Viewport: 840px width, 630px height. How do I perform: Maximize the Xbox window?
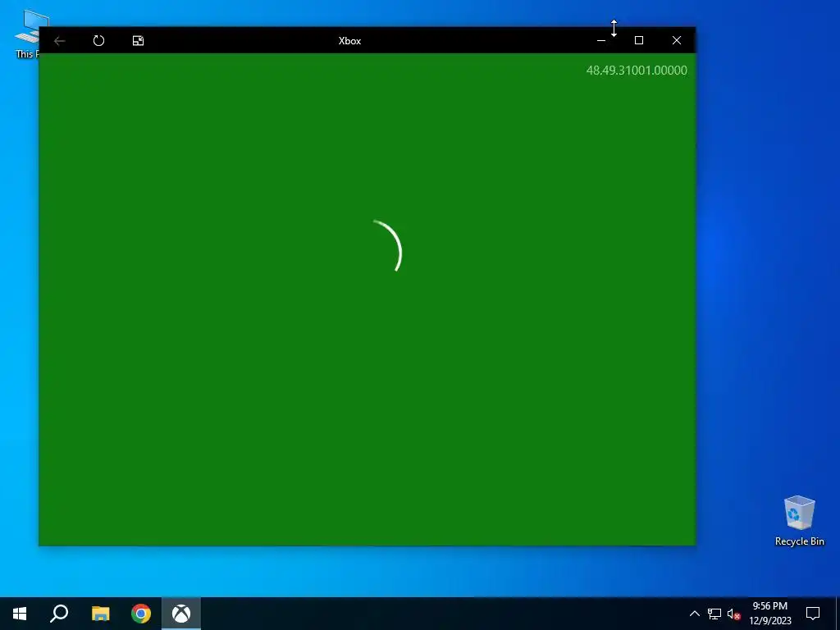(x=638, y=41)
